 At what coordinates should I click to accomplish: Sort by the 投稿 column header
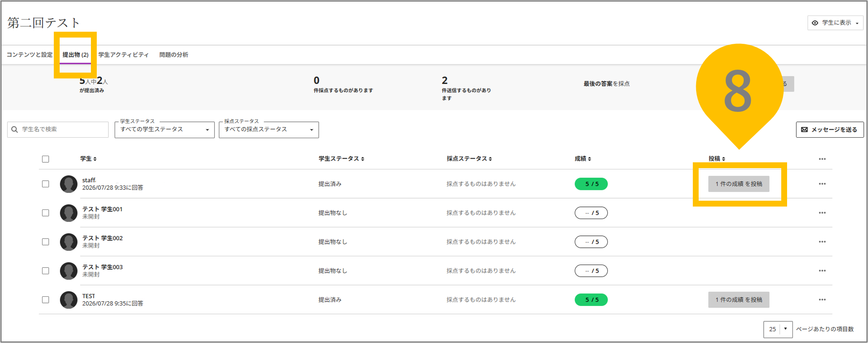coord(717,159)
